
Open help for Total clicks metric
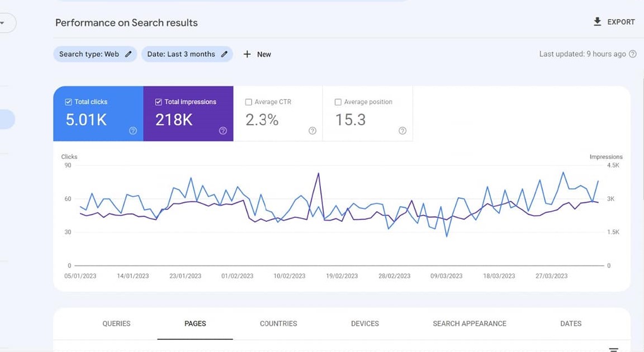pyautogui.click(x=132, y=131)
